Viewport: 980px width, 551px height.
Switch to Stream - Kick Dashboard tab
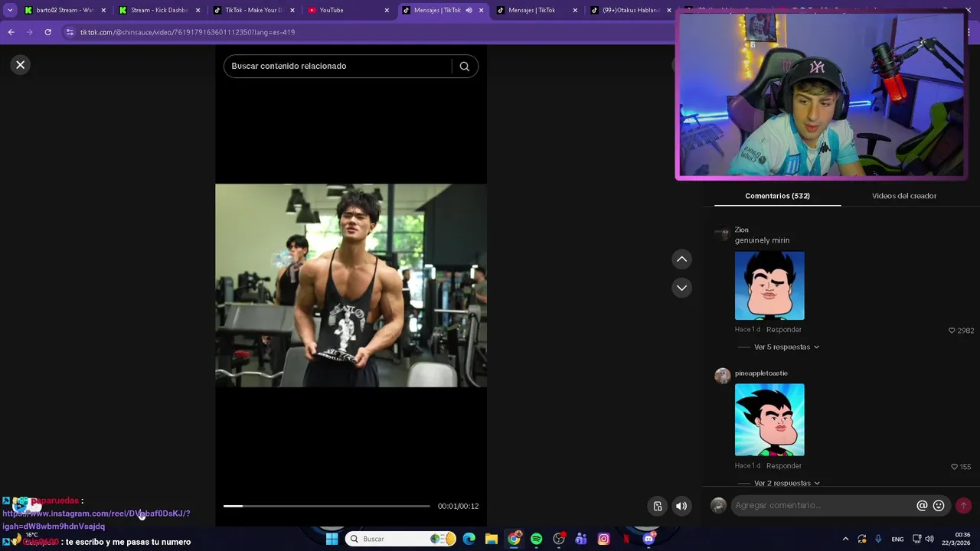coord(159,10)
